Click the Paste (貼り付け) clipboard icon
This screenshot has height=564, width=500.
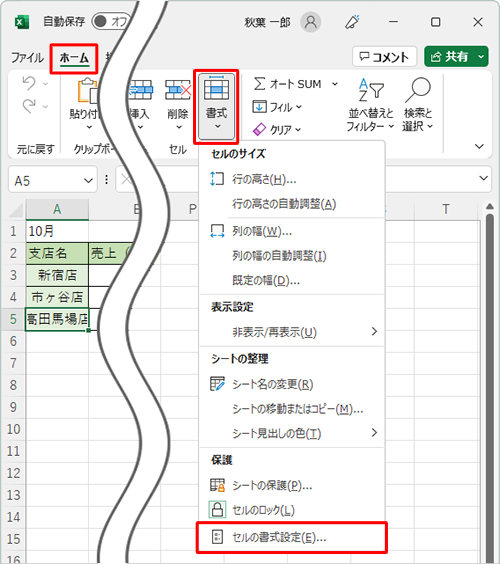pos(87,91)
